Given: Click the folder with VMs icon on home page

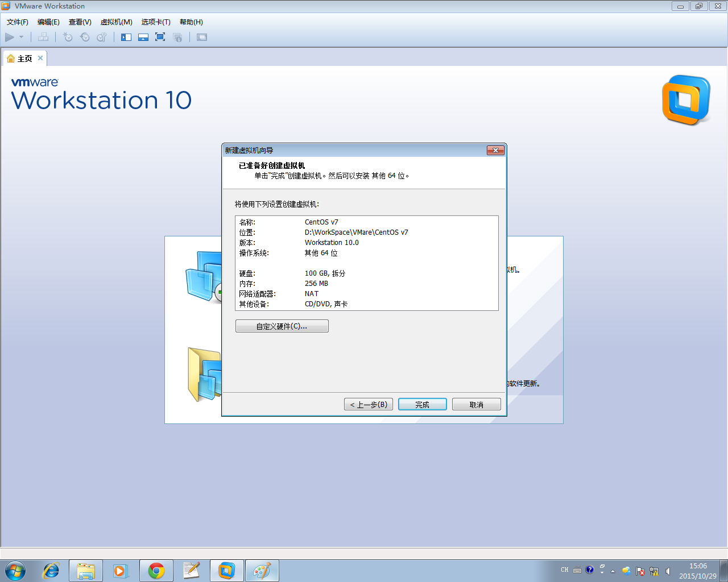Looking at the screenshot, I should click(x=204, y=375).
